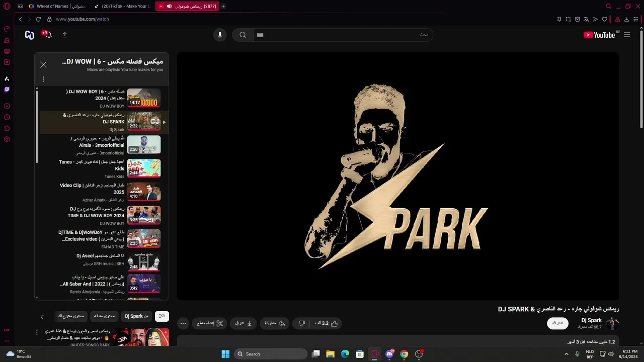
Task: Reload the current page
Action: [38, 19]
